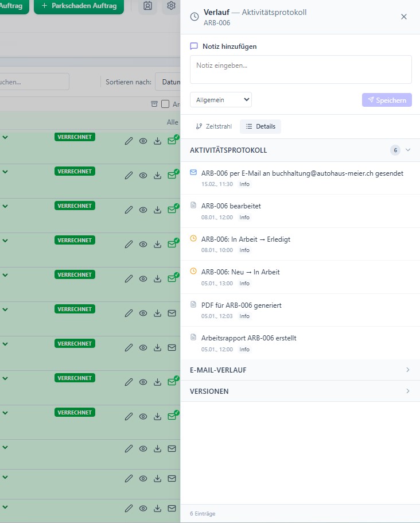This screenshot has width=420, height=523.
Task: Click the document icon of PDF generiert entry
Action: click(193, 304)
